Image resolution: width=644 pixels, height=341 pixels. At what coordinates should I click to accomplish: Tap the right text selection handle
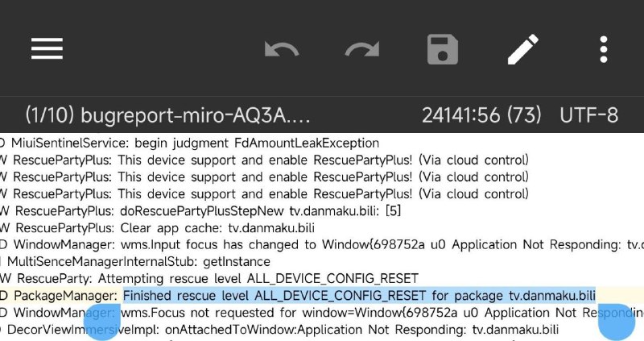[617, 320]
